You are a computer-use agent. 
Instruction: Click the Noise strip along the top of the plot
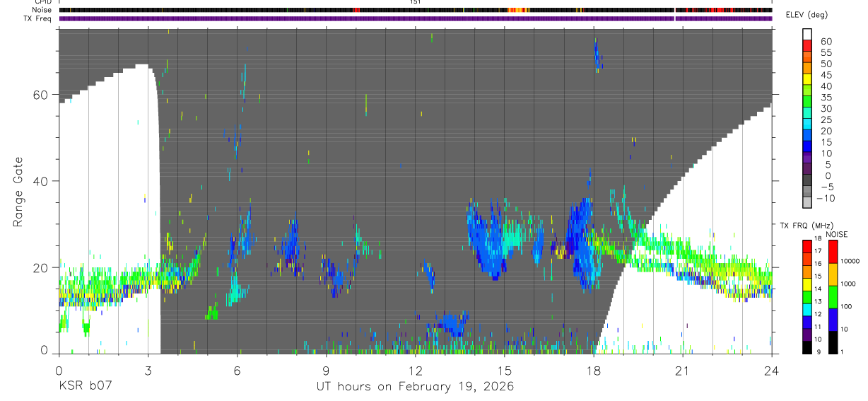coord(415,10)
